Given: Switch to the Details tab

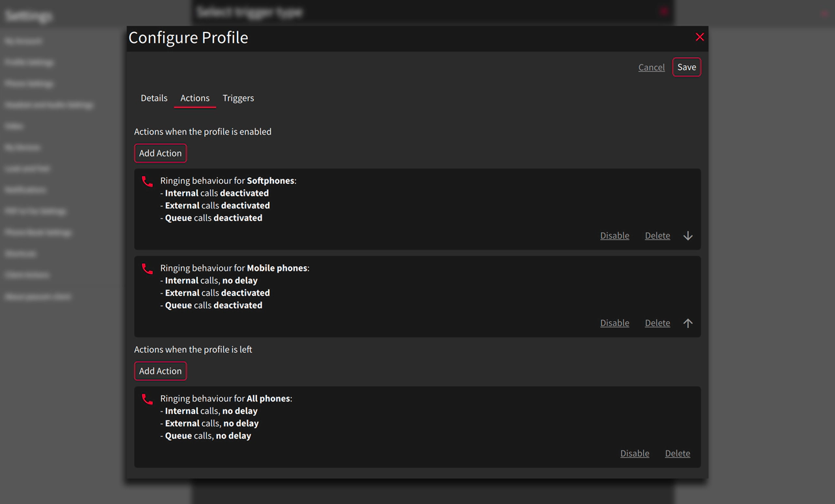Looking at the screenshot, I should [x=154, y=98].
